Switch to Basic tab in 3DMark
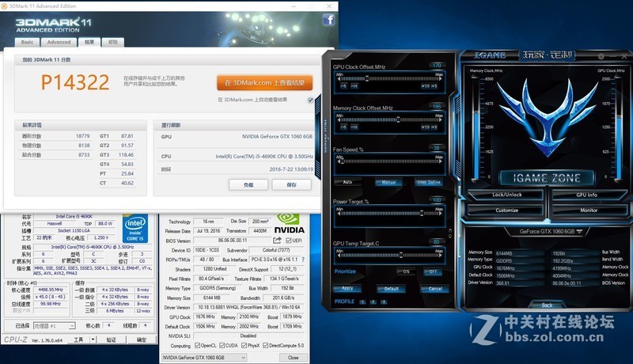This screenshot has height=364, width=633. point(27,42)
